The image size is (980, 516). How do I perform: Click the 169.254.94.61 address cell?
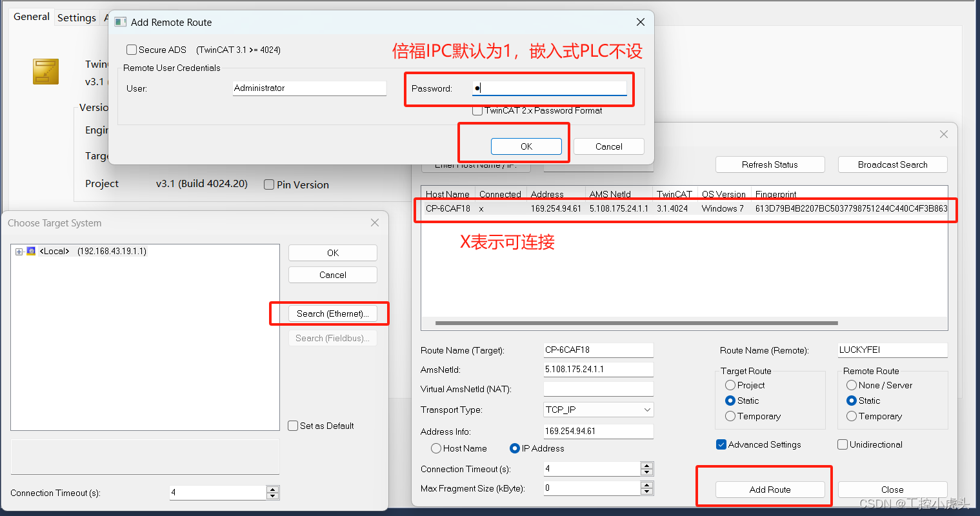coord(556,208)
